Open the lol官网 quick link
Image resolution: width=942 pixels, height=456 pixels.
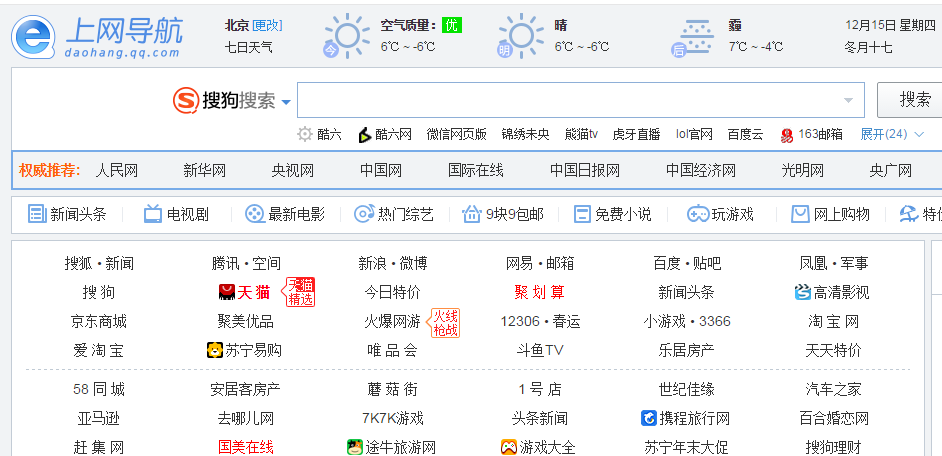[694, 135]
